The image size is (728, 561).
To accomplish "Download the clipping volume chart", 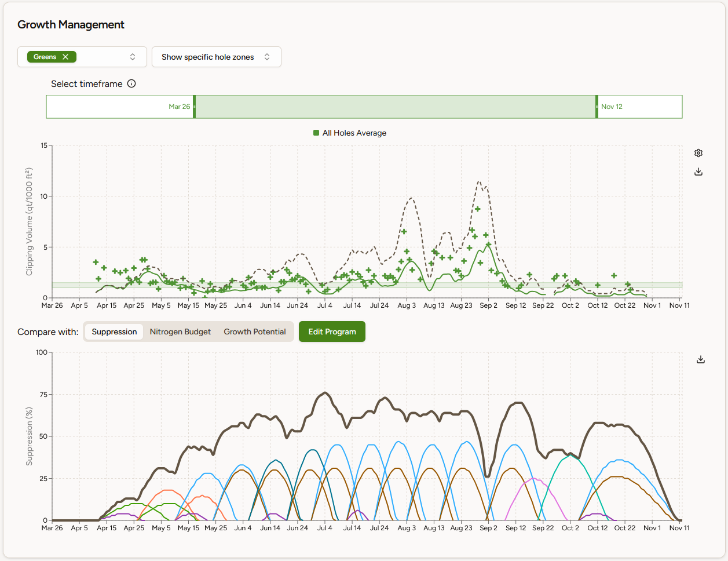I will [698, 172].
